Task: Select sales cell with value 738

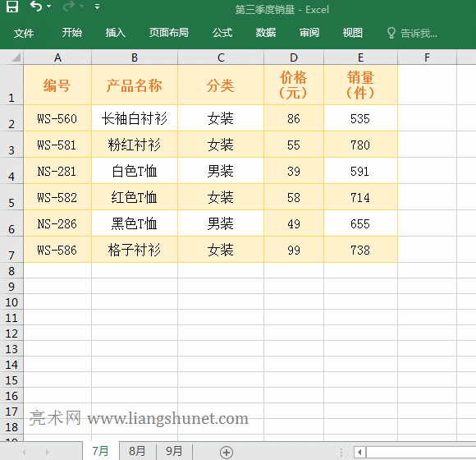Action: [x=360, y=250]
